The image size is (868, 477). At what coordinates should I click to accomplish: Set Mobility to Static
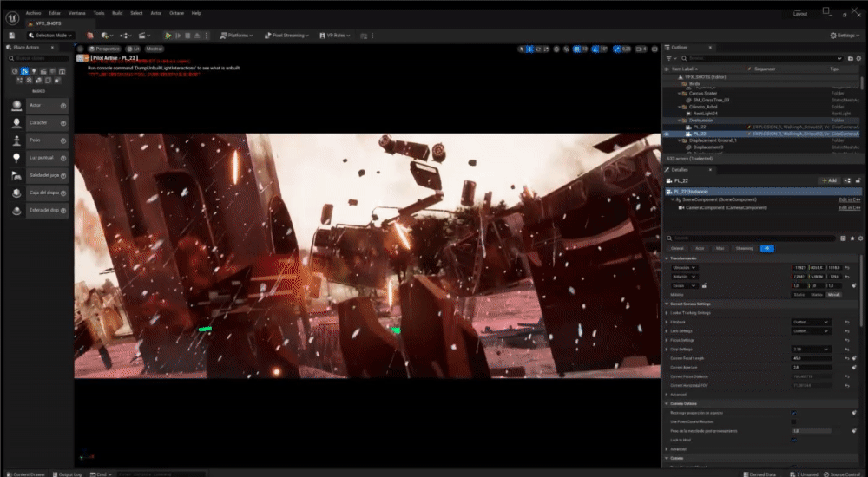pos(799,295)
